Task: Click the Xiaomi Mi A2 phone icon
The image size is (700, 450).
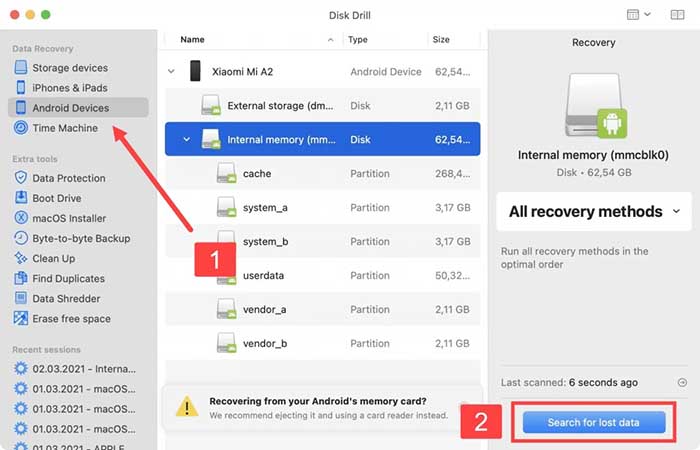Action: [x=195, y=71]
